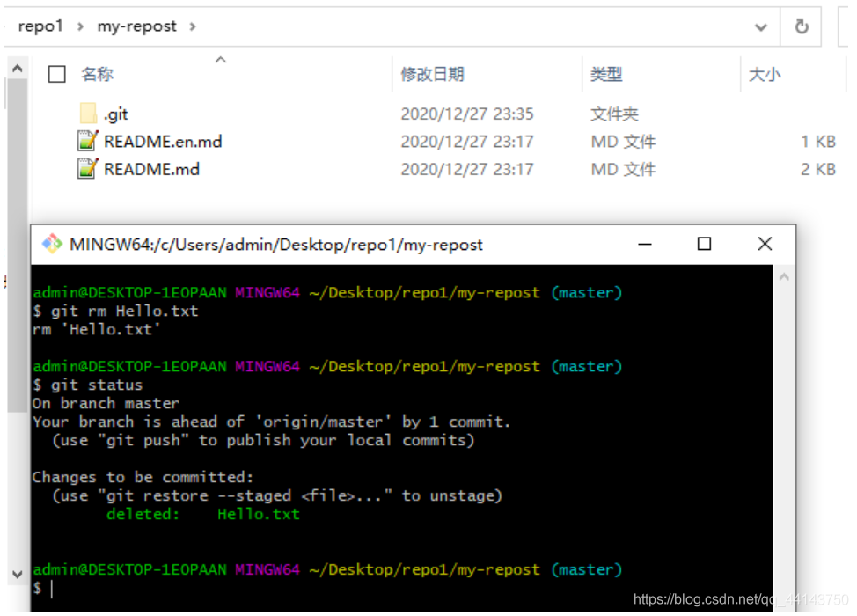Click the '$ git status' command line
Viewport: 857px width, 616px height.
(87, 385)
